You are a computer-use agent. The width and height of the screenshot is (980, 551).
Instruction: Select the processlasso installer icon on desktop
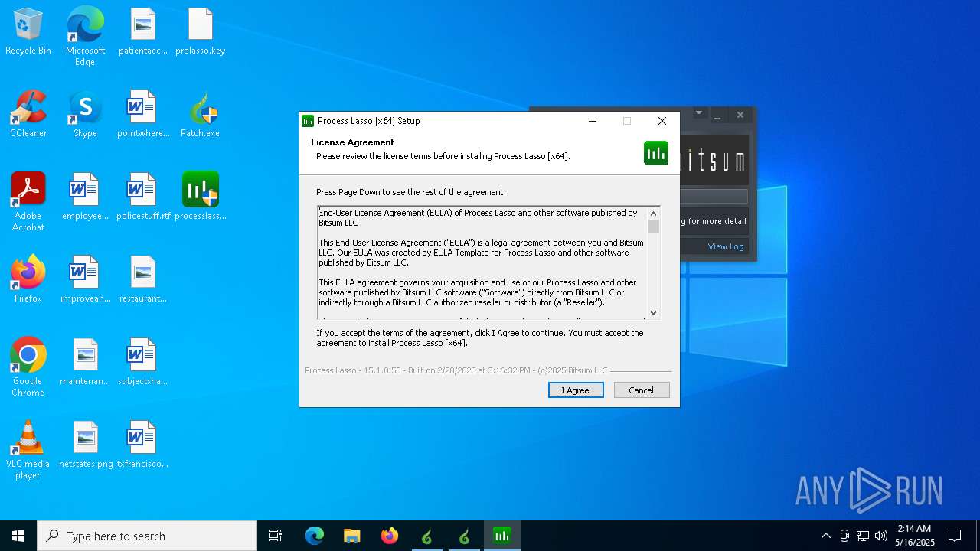pos(201,197)
